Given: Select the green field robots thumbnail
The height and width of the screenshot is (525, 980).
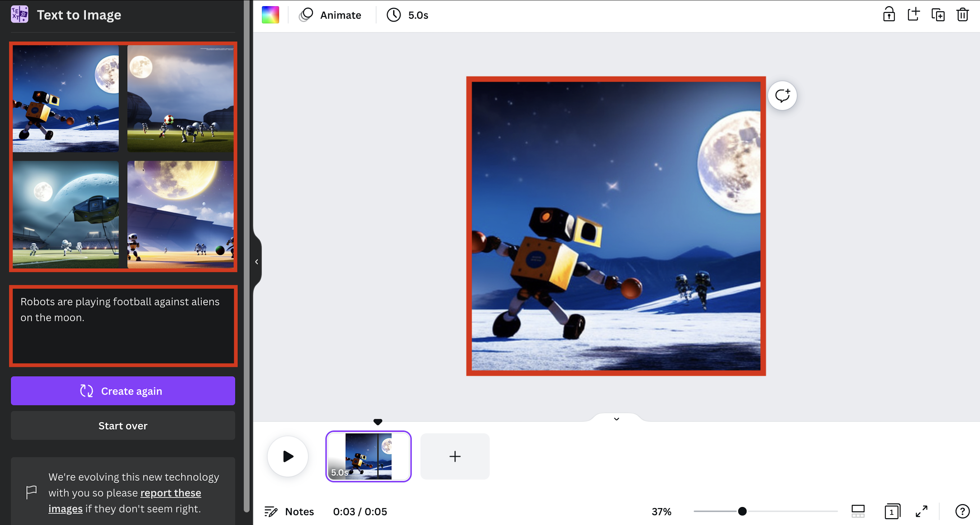Looking at the screenshot, I should 180,99.
